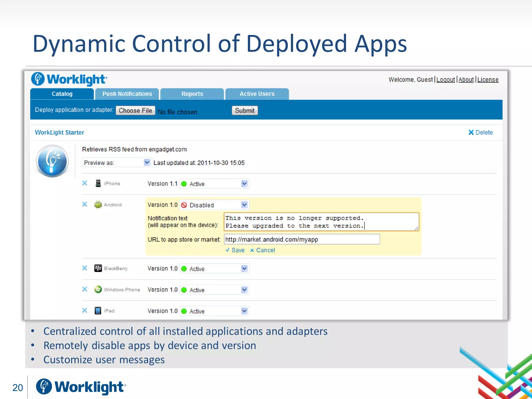Click the Notification text textarea
The width and height of the screenshot is (532, 399).
[322, 222]
